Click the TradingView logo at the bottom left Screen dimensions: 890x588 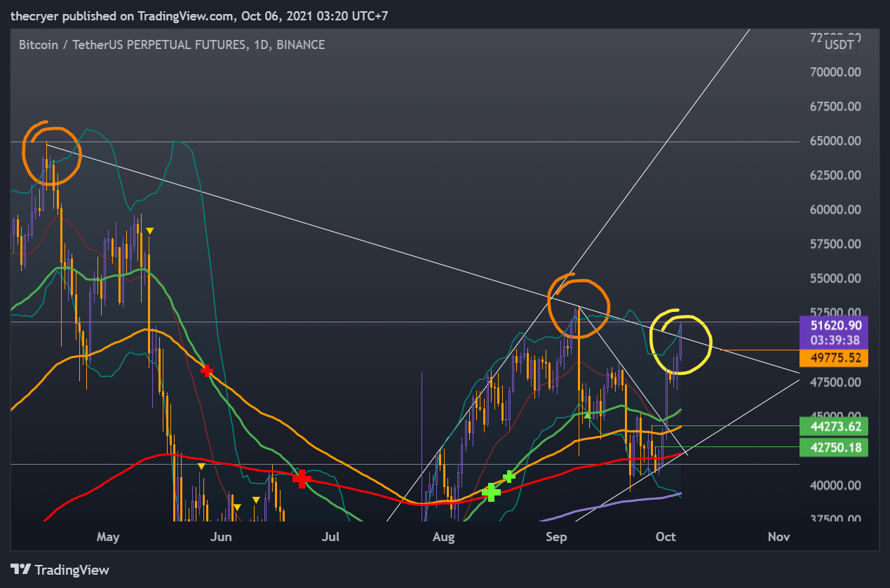pos(60,569)
